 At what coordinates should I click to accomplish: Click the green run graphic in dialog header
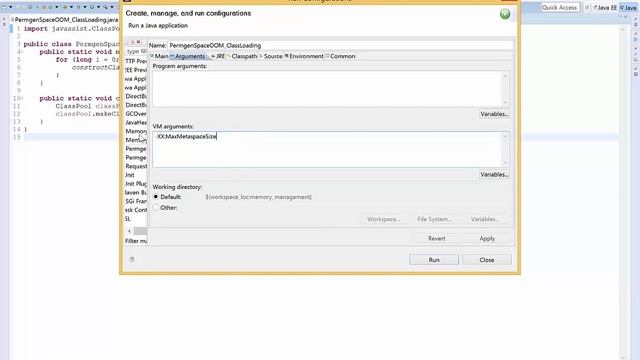click(505, 14)
